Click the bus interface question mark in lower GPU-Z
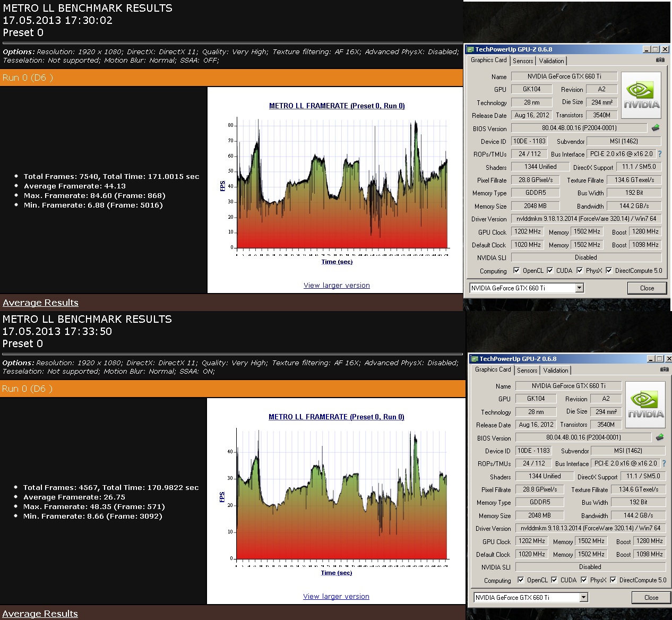Image resolution: width=672 pixels, height=620 pixels. tap(664, 463)
